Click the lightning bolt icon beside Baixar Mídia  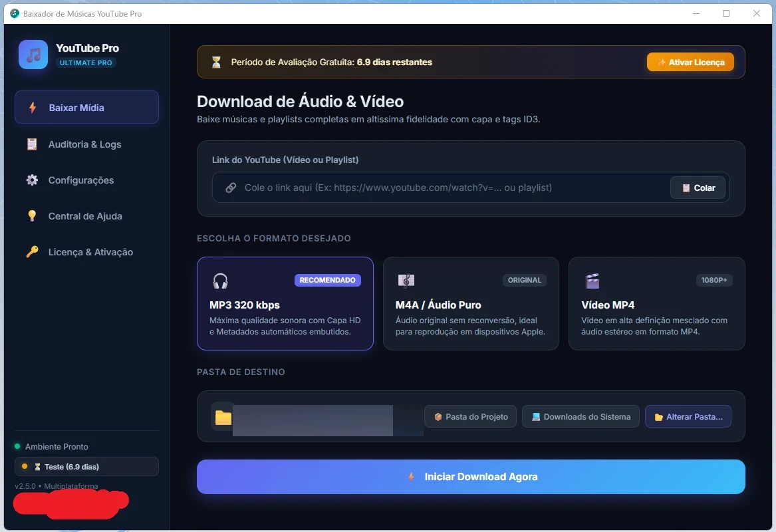(33, 107)
